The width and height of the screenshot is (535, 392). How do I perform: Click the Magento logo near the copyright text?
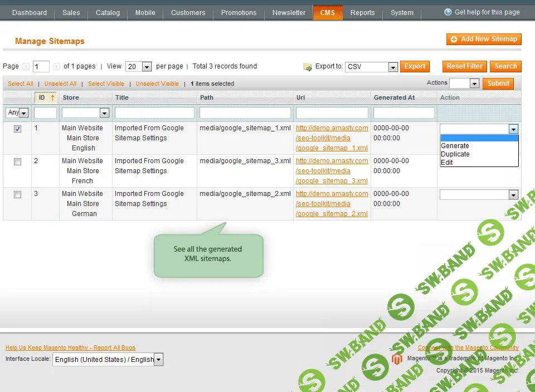click(397, 360)
